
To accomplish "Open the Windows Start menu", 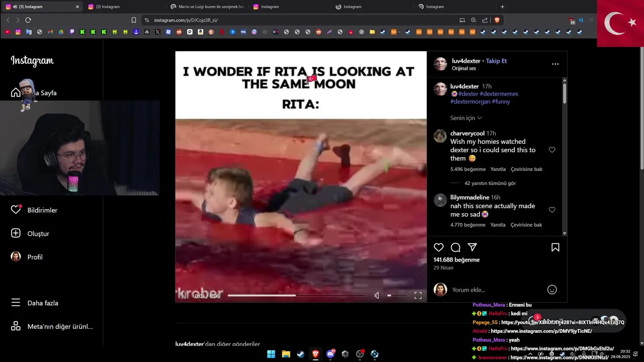I will tap(271, 354).
